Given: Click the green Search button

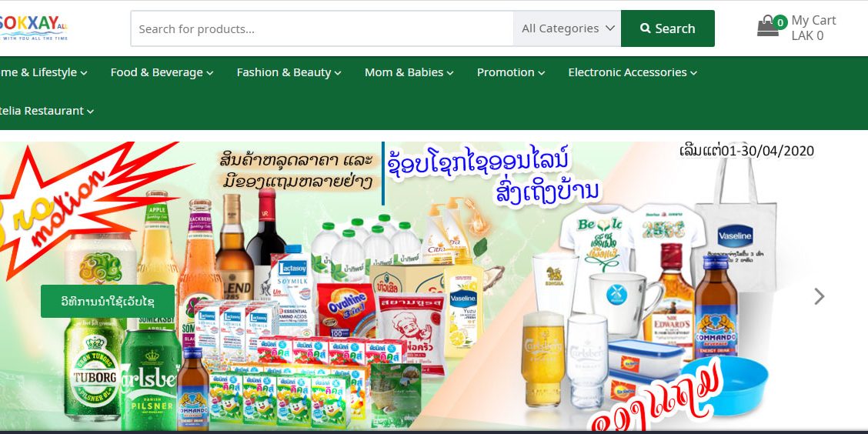Looking at the screenshot, I should tap(668, 28).
